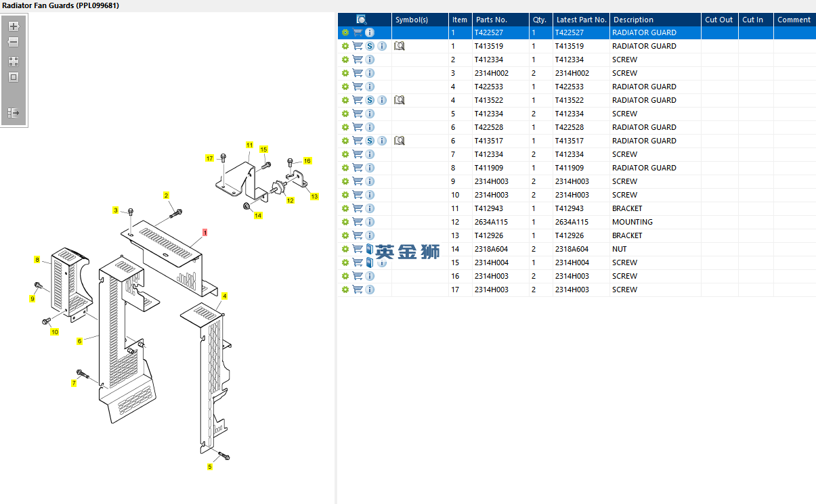Click latest part number T412943
Viewport: 816px width, 504px height.
tap(570, 208)
